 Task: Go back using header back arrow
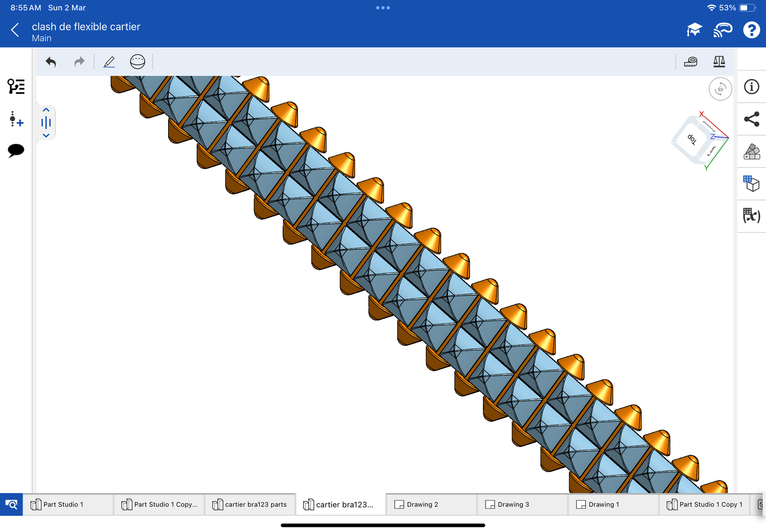click(15, 30)
